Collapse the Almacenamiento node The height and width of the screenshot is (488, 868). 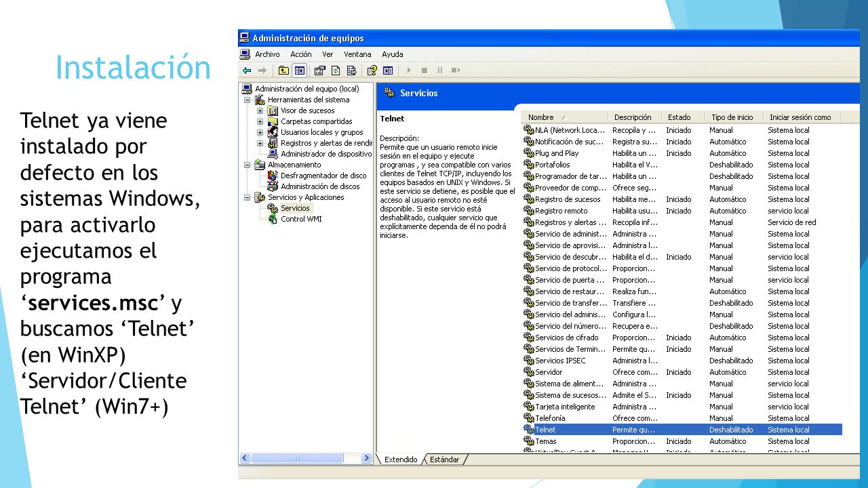pyautogui.click(x=248, y=165)
